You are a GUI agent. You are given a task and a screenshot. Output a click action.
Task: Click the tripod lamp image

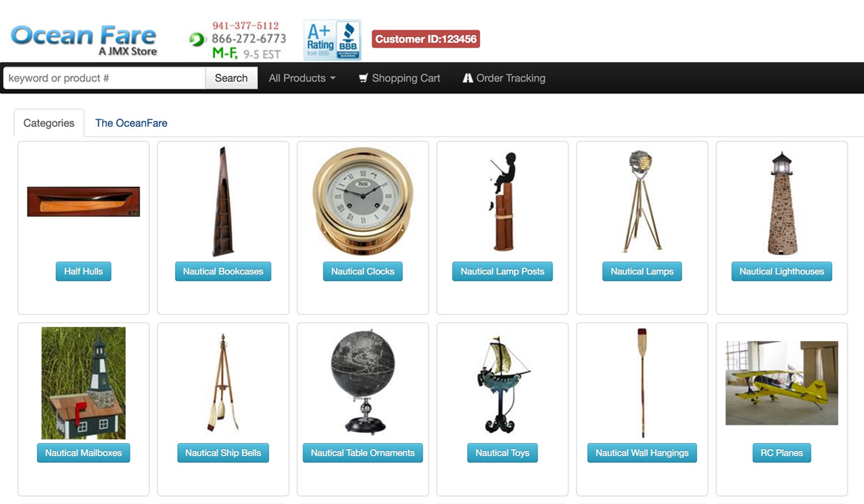[x=642, y=201]
